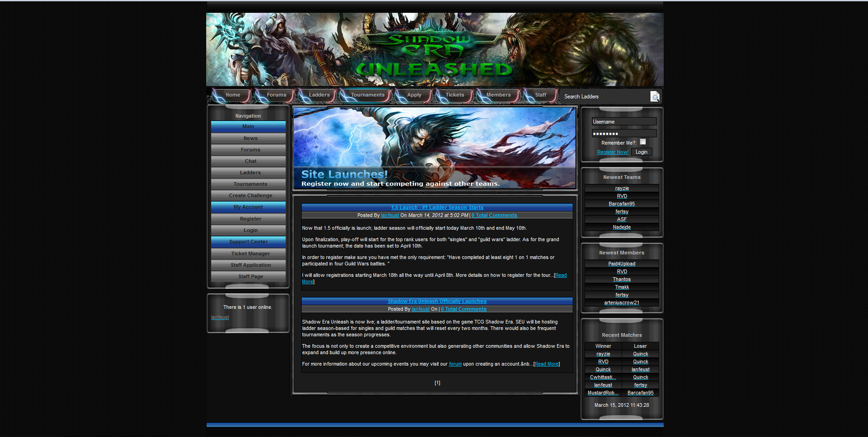Click lanfeust in the users online box

(x=220, y=317)
